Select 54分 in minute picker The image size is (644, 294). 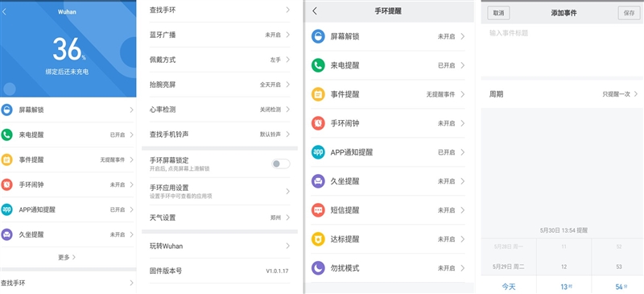tap(621, 287)
